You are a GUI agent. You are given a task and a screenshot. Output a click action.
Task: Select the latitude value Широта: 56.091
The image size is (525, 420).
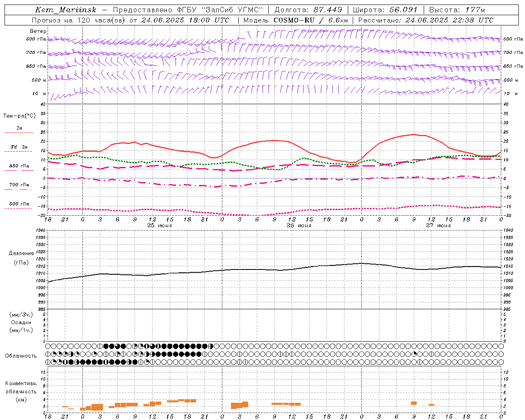pos(385,10)
